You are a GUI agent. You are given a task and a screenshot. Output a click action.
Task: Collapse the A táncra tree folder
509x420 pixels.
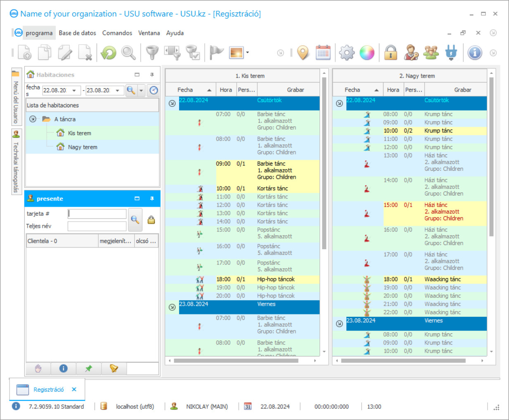click(x=33, y=119)
